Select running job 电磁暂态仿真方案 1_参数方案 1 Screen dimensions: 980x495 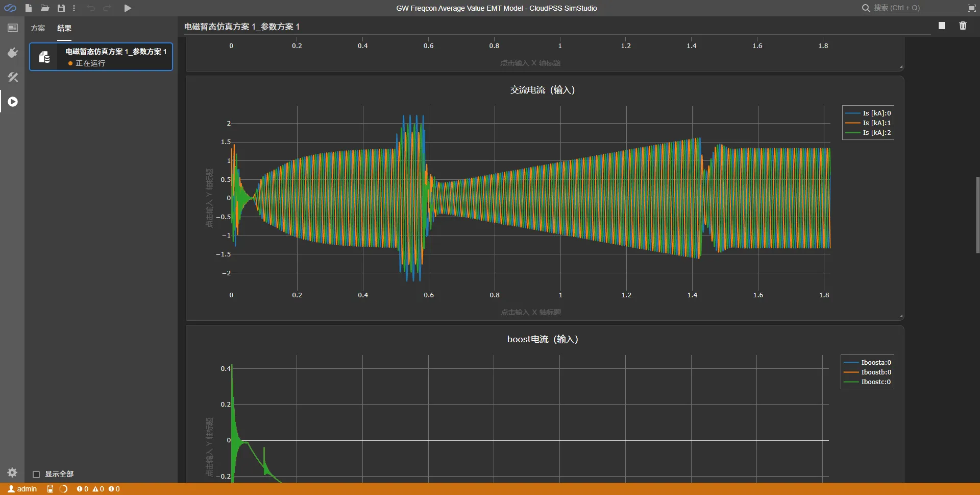101,57
